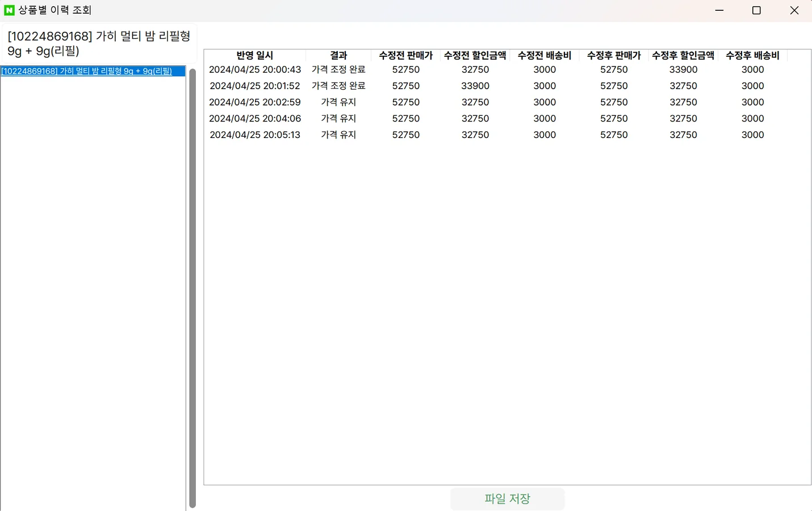Maximize the 상품별 이력 조회 window
This screenshot has height=511, width=812.
(756, 10)
